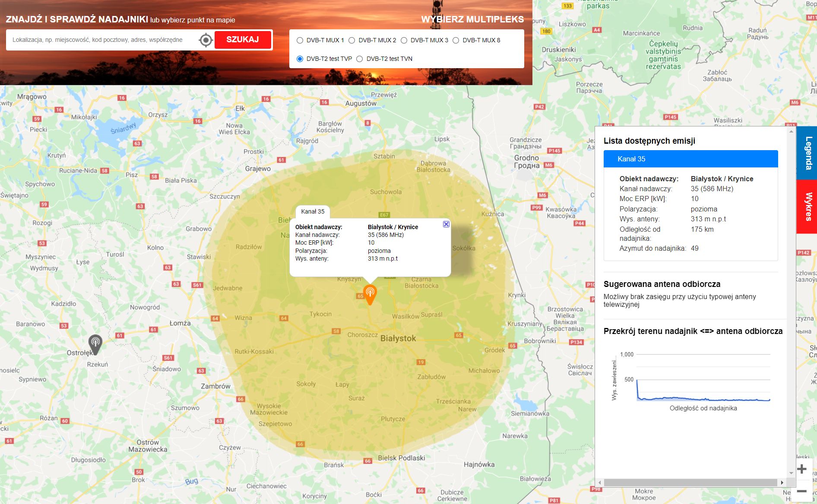The image size is (817, 504).
Task: Select DVB-T MUX 3 multiplex
Action: click(404, 40)
